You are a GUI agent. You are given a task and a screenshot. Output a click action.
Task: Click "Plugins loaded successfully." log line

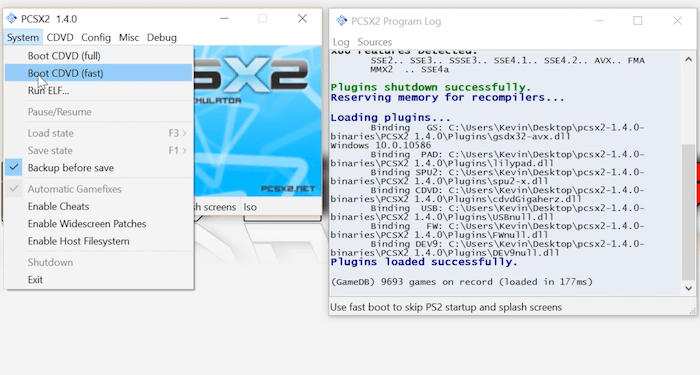[424, 262]
